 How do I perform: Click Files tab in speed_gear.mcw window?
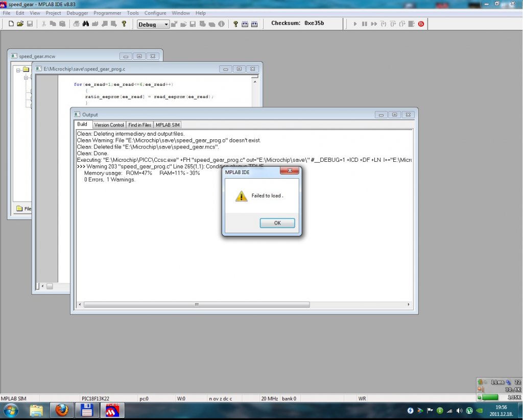(23, 209)
